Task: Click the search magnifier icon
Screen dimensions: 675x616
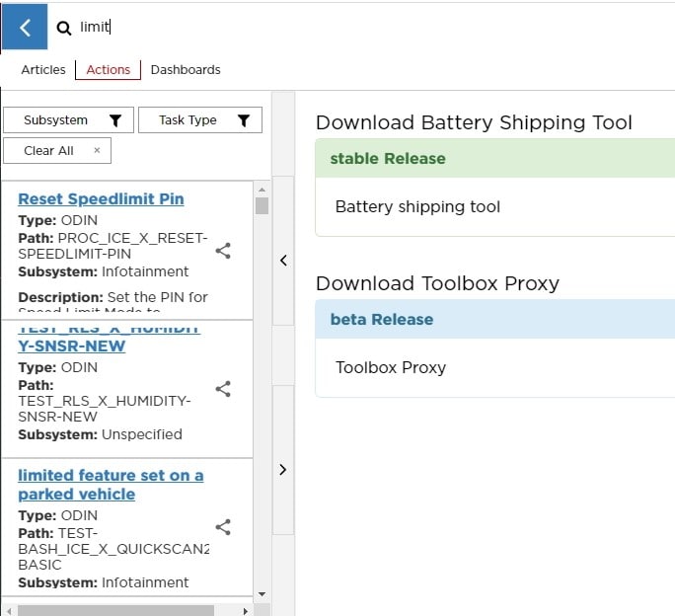Action: (64, 29)
